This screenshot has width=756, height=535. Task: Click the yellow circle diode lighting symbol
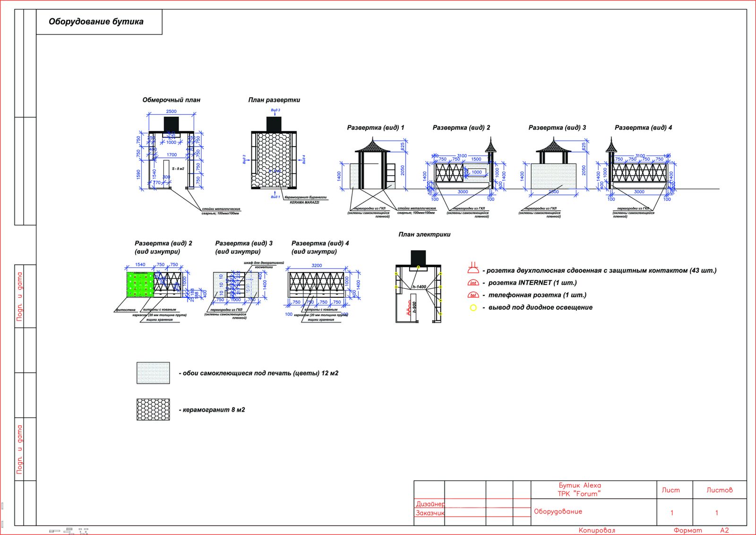pyautogui.click(x=473, y=308)
